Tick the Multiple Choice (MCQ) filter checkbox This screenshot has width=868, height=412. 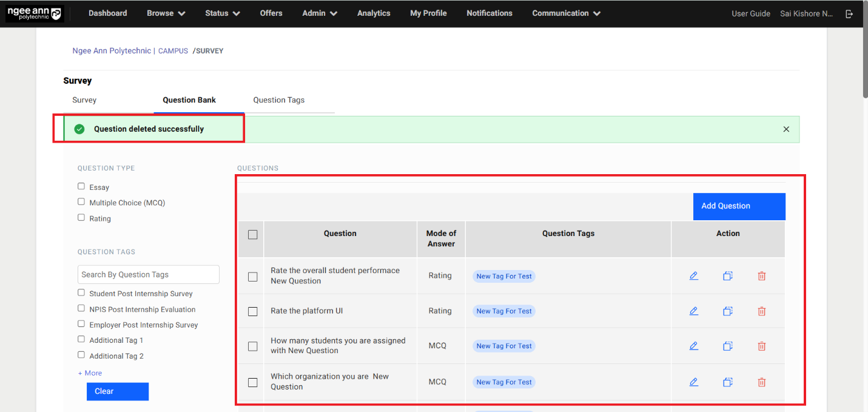tap(81, 202)
